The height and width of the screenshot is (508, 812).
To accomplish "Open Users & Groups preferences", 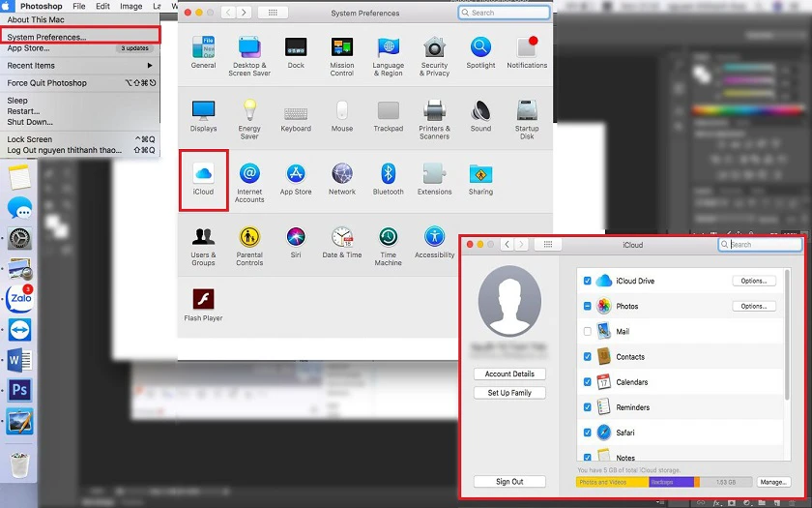I will pos(203,246).
